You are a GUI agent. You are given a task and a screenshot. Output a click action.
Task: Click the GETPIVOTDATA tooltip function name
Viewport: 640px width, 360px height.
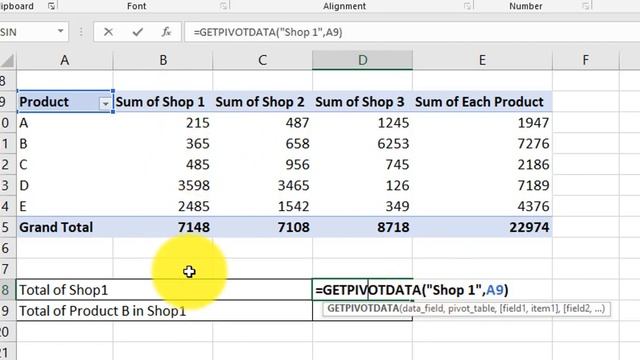(363, 309)
